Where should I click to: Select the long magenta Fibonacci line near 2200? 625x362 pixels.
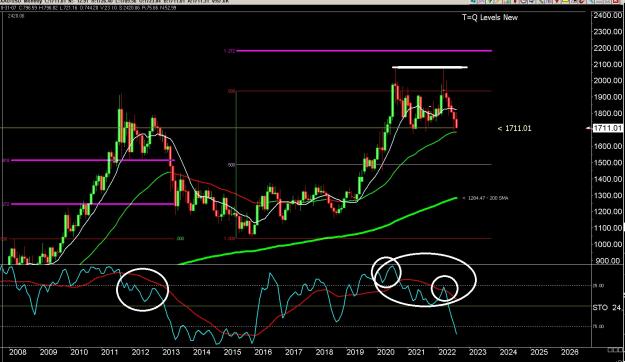coord(364,51)
